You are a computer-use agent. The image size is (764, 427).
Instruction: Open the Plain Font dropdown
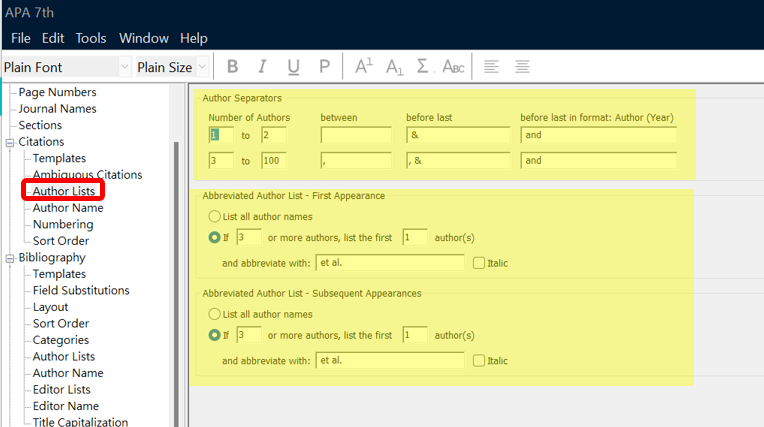pos(125,67)
